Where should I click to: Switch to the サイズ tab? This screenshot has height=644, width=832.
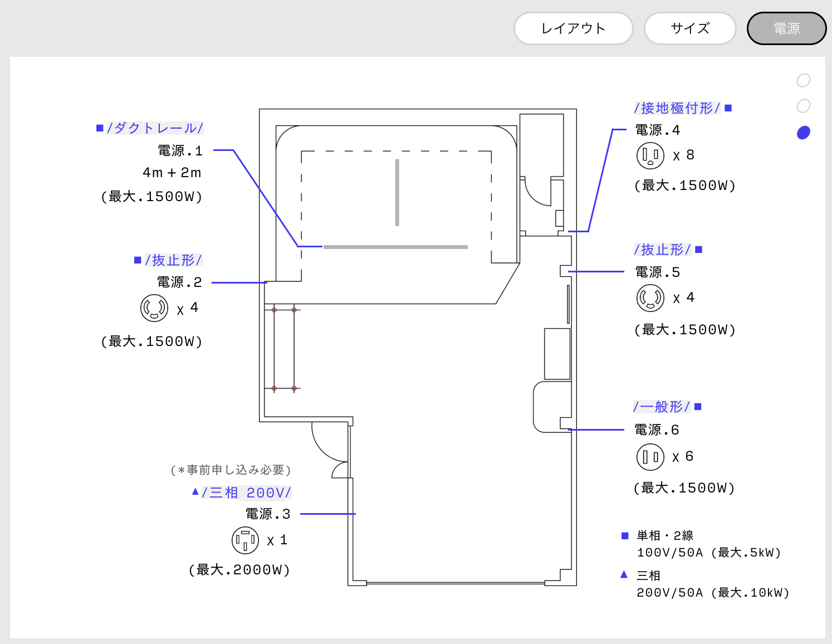click(x=690, y=28)
